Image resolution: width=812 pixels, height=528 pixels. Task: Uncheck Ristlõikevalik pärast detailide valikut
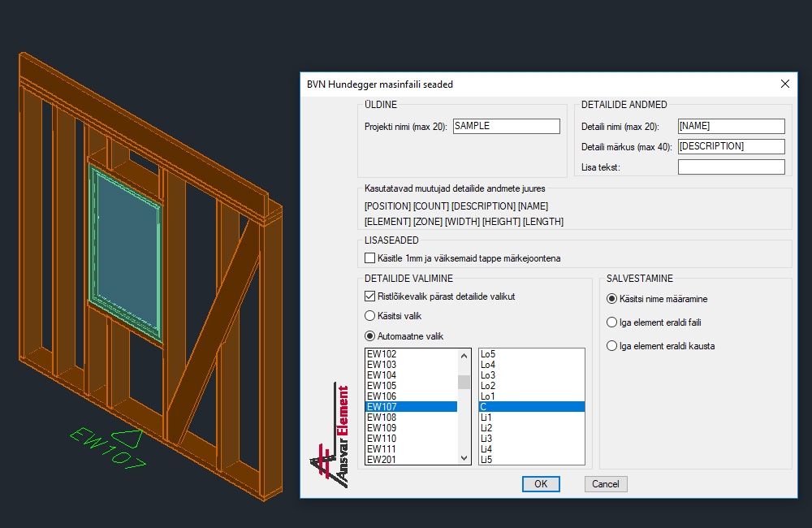(x=369, y=296)
